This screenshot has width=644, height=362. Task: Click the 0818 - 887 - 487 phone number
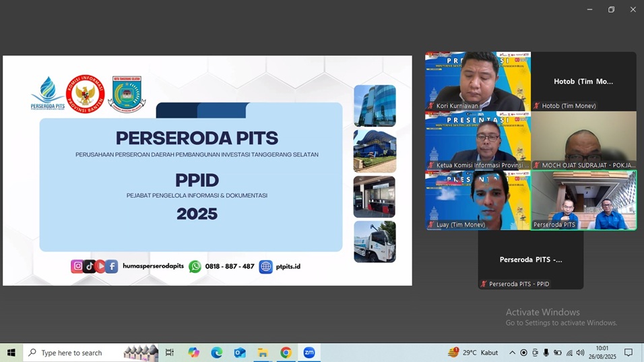coord(230,266)
